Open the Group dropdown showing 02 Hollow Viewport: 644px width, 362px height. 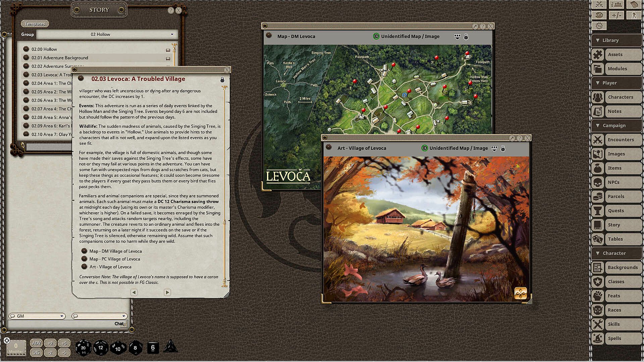107,34
